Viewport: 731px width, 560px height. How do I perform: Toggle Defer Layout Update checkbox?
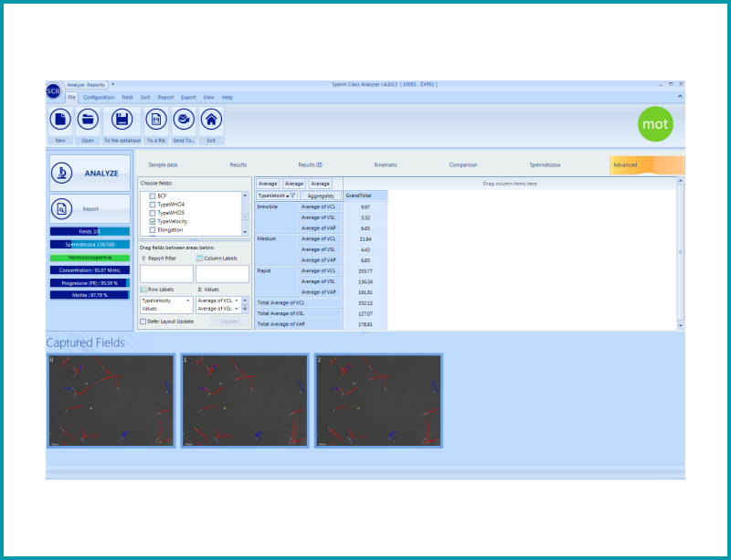coord(143,322)
